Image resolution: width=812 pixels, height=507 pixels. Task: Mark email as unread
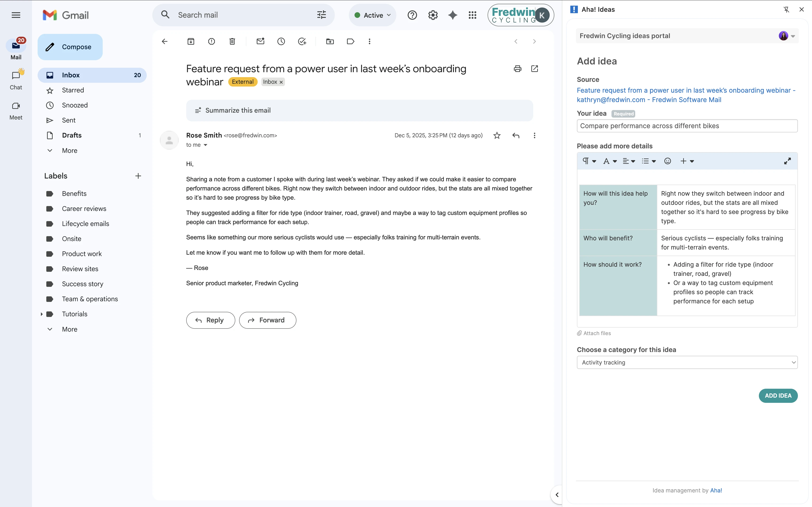pyautogui.click(x=260, y=42)
